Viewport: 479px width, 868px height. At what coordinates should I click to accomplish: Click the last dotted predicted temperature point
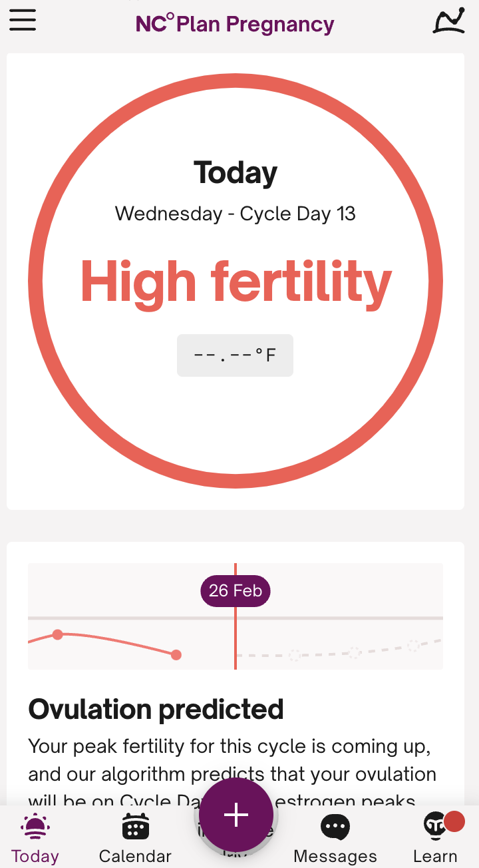(413, 646)
